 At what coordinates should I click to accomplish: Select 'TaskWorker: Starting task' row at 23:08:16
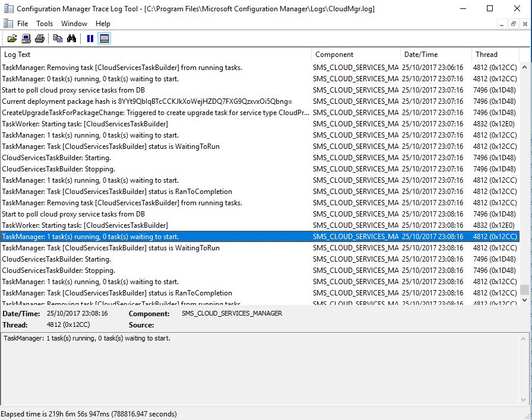click(260, 225)
